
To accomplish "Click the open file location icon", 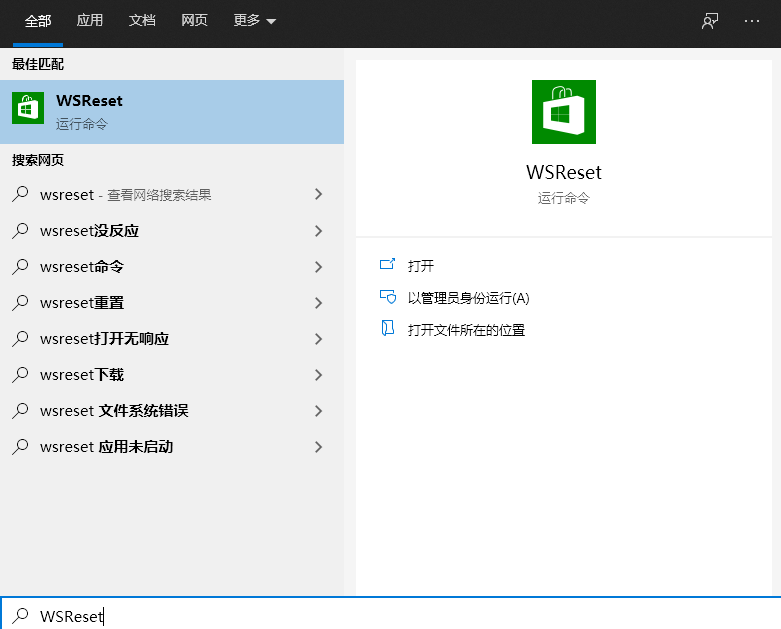I will 388,329.
